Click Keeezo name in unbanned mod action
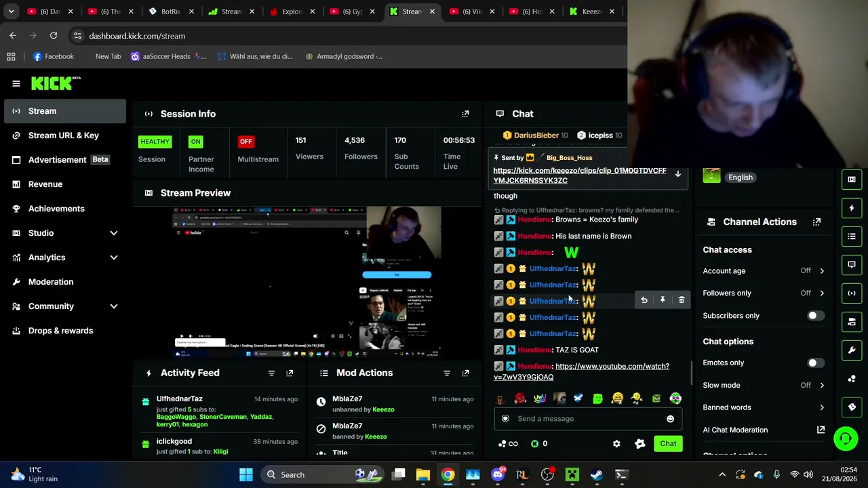 click(x=383, y=409)
